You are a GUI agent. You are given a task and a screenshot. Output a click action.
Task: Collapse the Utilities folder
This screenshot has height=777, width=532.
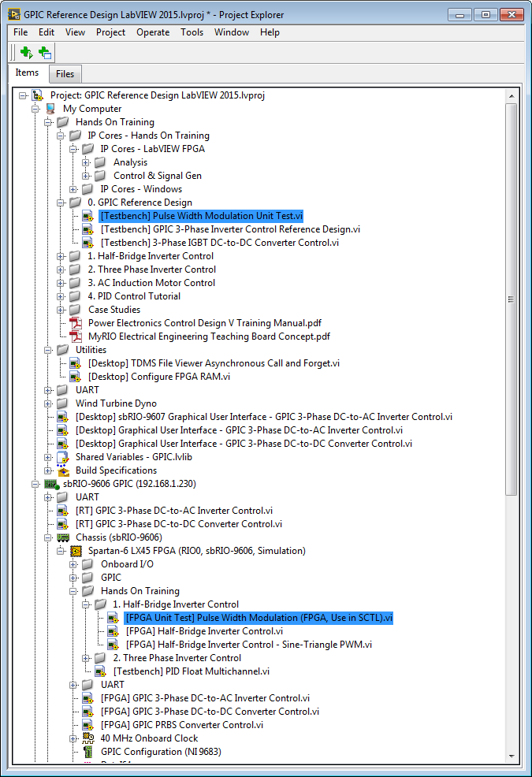coord(48,350)
